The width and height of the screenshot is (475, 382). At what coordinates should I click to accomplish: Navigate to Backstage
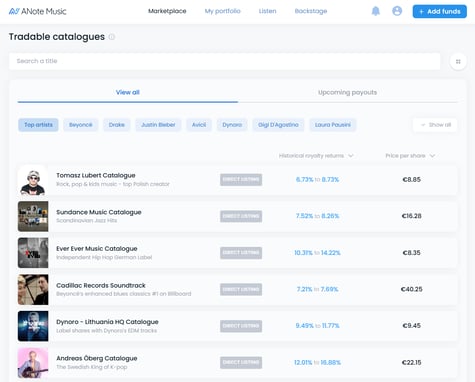(311, 11)
